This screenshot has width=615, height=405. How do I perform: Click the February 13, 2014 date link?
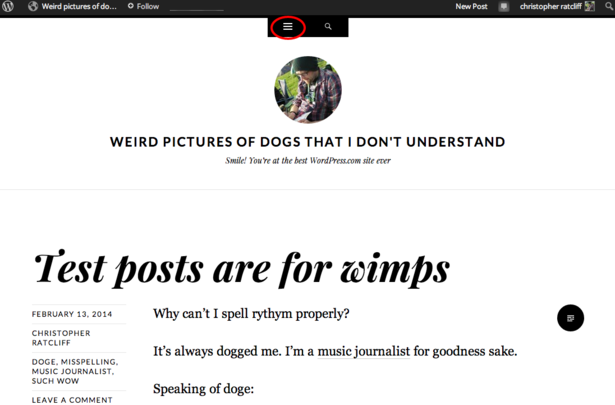72,314
